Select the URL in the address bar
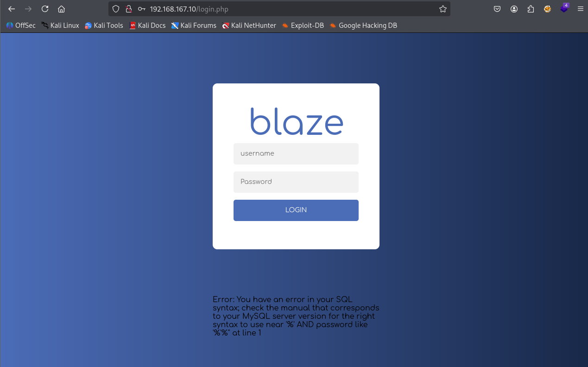The width and height of the screenshot is (588, 367). (189, 9)
